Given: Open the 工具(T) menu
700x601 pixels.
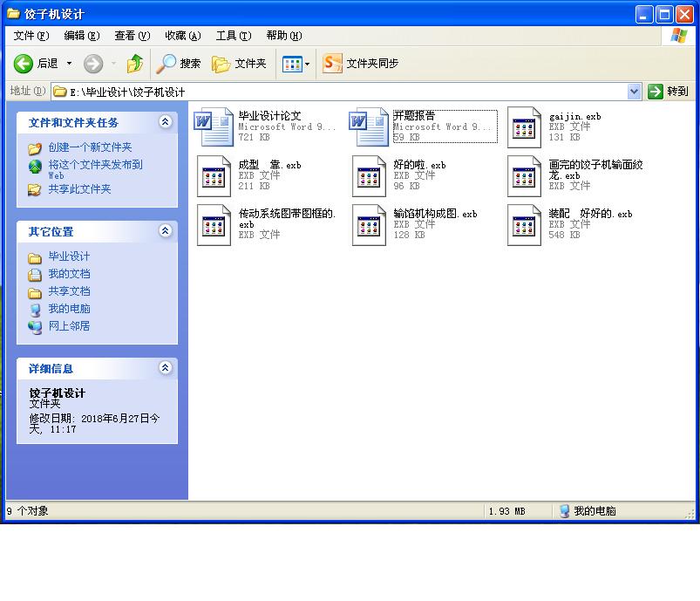Looking at the screenshot, I should [x=234, y=36].
